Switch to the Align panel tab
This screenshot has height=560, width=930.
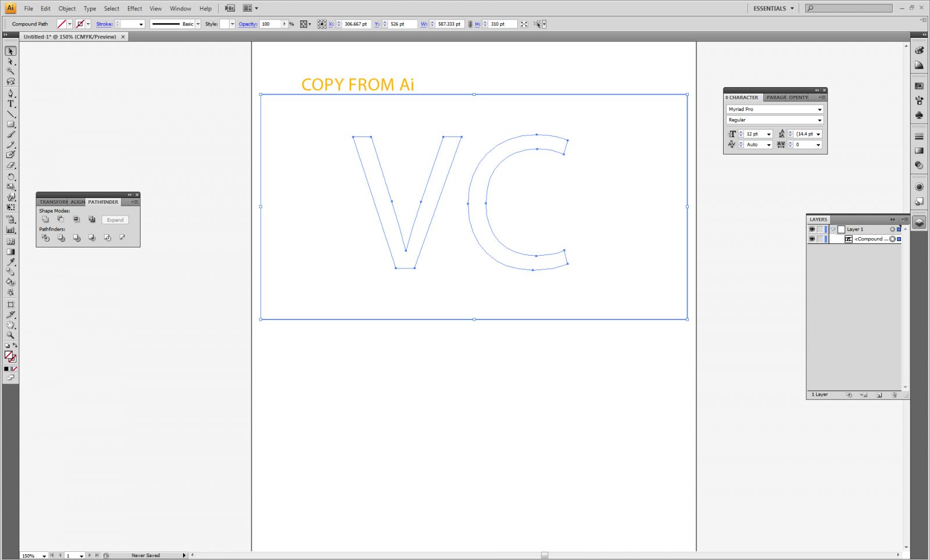77,202
